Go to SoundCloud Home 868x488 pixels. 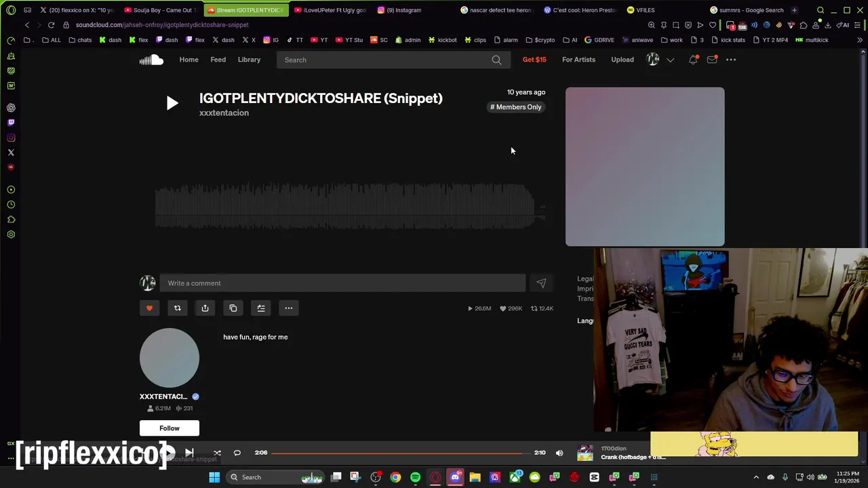coord(189,60)
